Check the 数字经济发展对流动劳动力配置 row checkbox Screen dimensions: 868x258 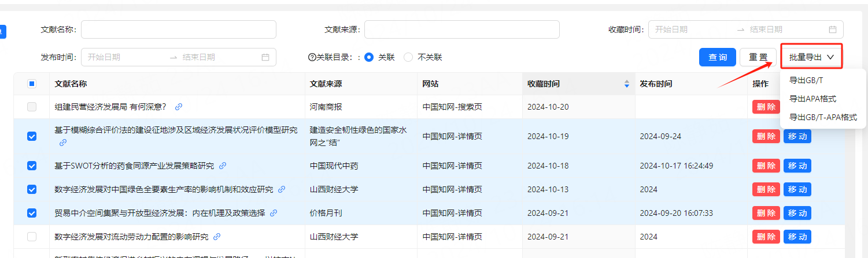pyautogui.click(x=32, y=237)
